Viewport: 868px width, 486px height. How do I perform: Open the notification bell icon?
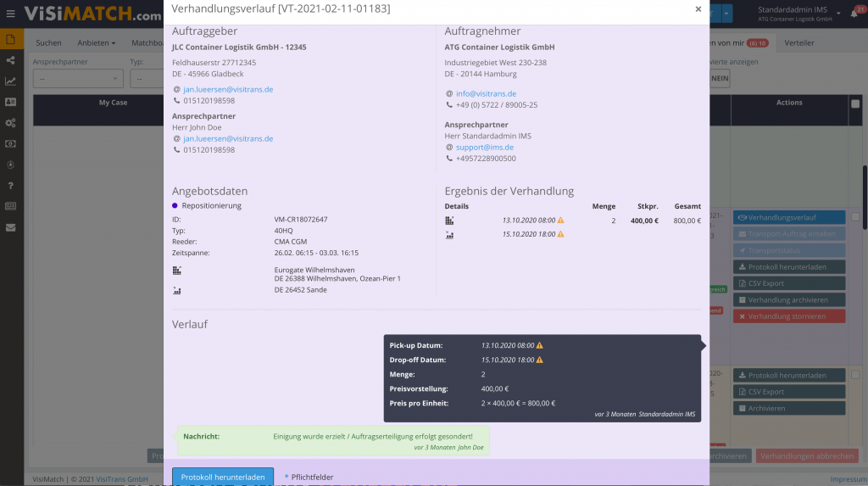[x=854, y=14]
